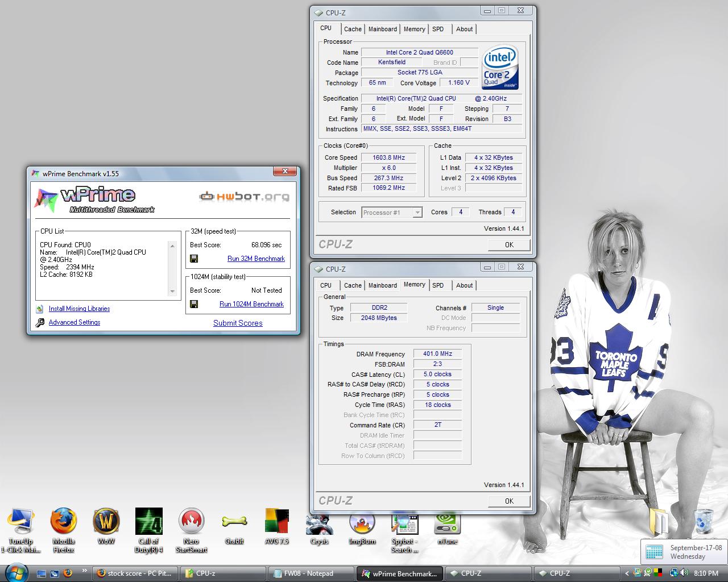
Task: Open About tab in processor-info CPU-Z window
Action: point(464,29)
